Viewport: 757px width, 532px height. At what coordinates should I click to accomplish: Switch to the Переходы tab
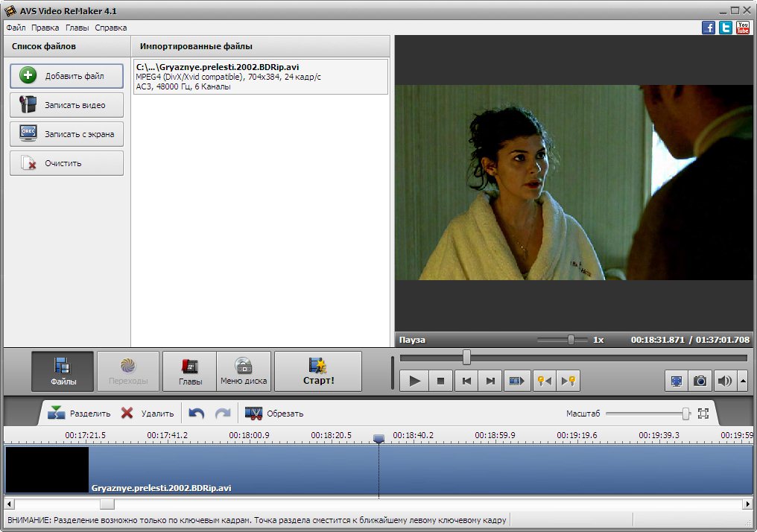click(x=128, y=371)
